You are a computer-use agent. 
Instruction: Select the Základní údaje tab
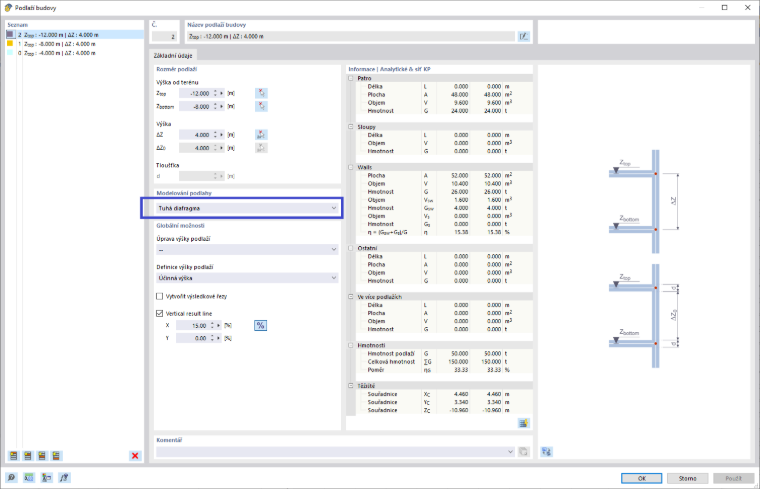tap(173, 55)
